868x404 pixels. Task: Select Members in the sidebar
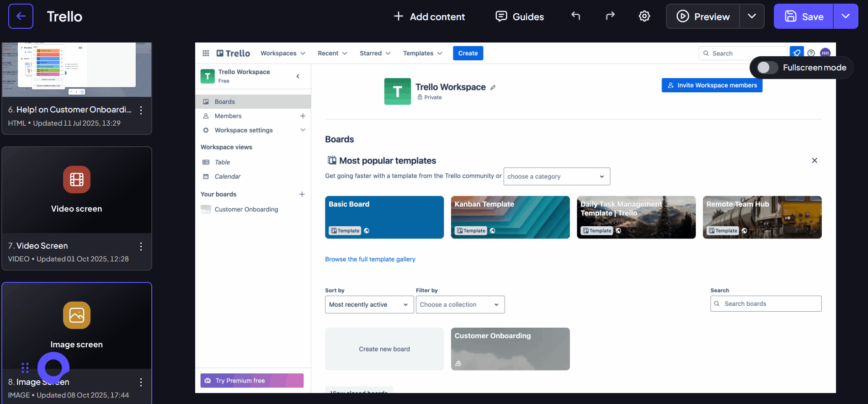tap(228, 116)
